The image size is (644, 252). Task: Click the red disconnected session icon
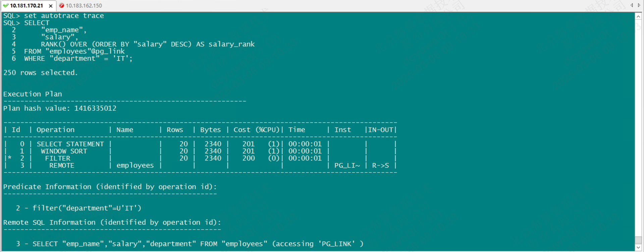62,5
